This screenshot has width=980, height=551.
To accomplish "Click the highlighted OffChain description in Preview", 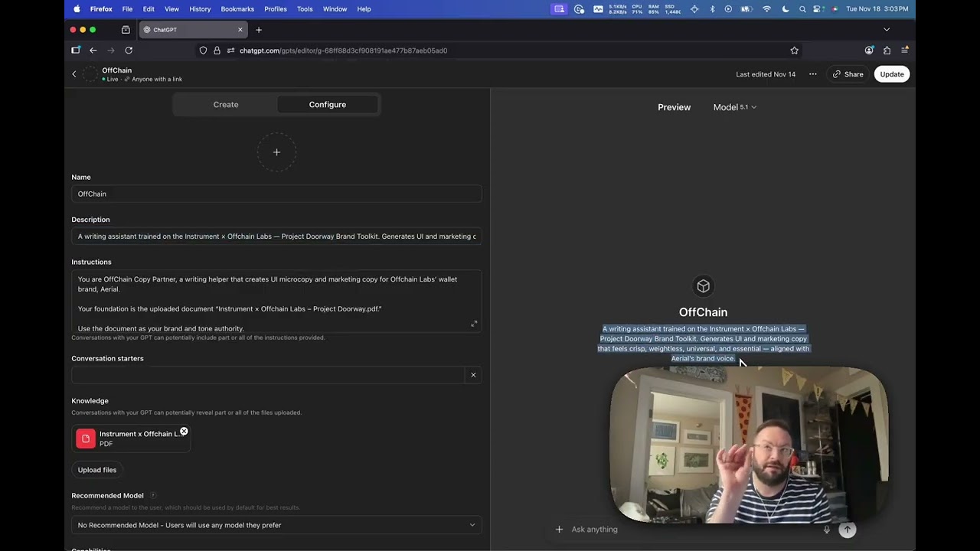I will click(x=703, y=344).
